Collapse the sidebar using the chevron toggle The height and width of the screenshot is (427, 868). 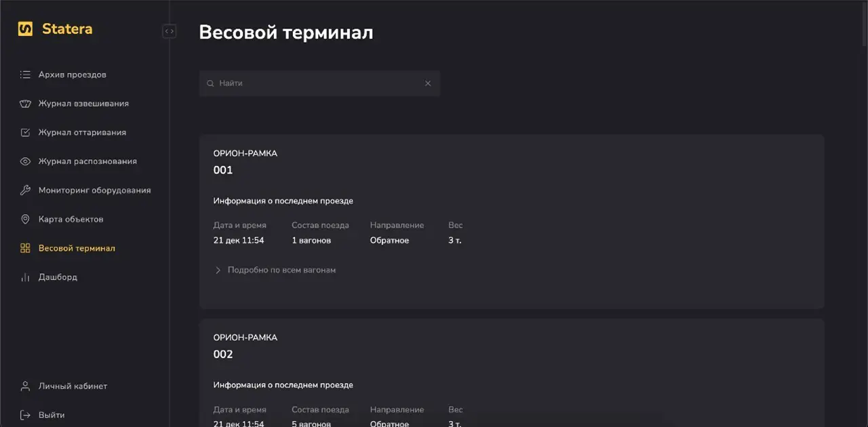pos(169,31)
